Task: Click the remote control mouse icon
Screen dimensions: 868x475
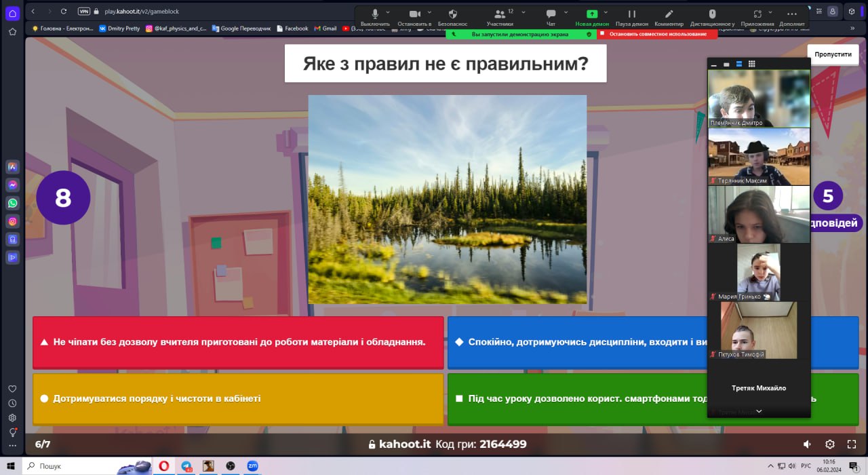Action: (x=712, y=14)
